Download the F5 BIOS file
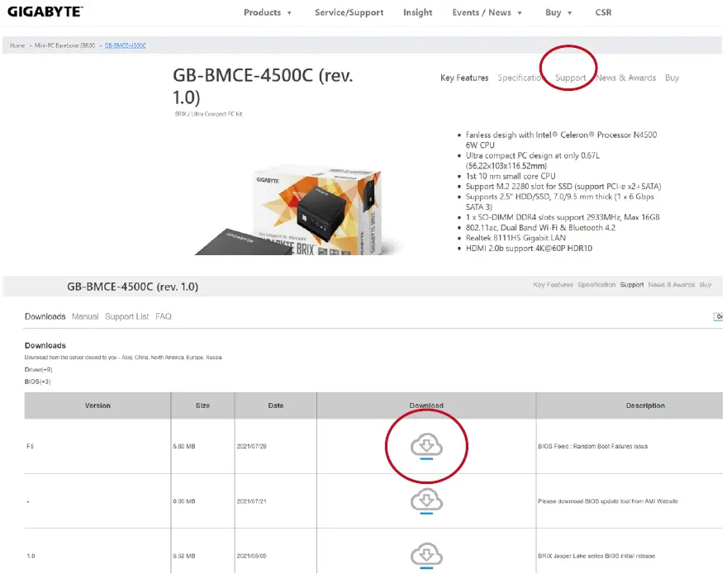The height and width of the screenshot is (588, 727). pyautogui.click(x=426, y=446)
